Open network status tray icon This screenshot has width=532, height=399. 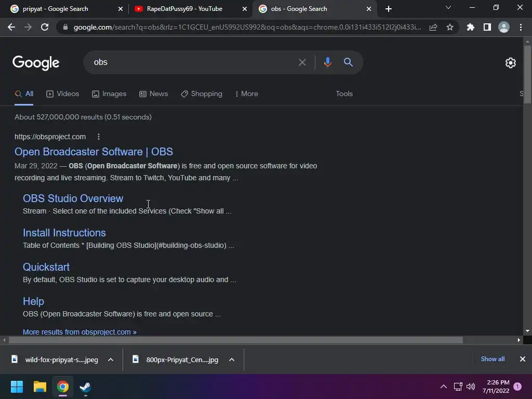[458, 387]
